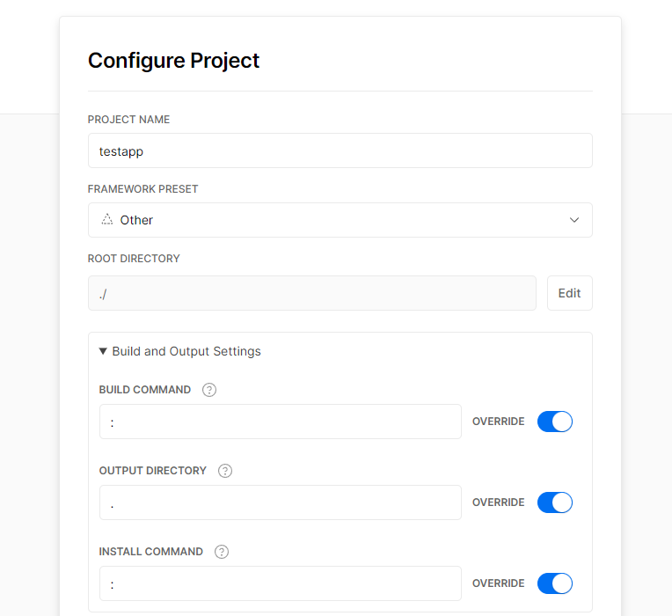Open the Framework Preset dropdown

340,220
